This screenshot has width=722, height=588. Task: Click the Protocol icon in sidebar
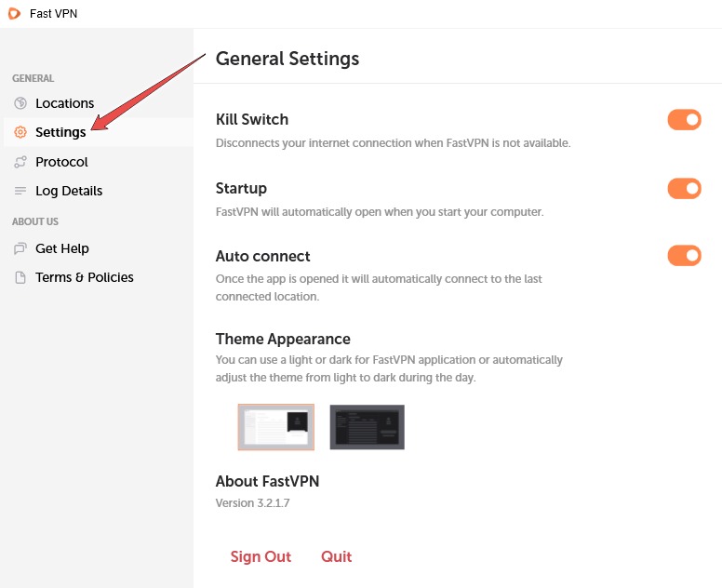(20, 162)
